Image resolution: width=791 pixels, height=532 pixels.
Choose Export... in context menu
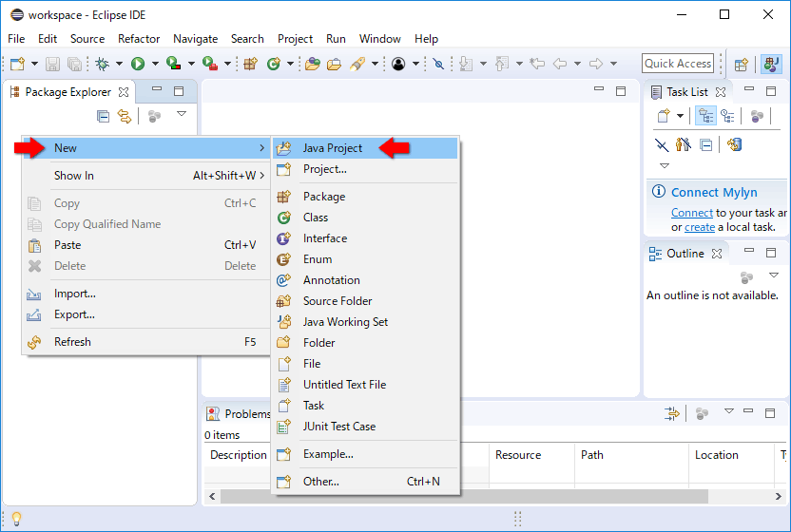(145, 314)
